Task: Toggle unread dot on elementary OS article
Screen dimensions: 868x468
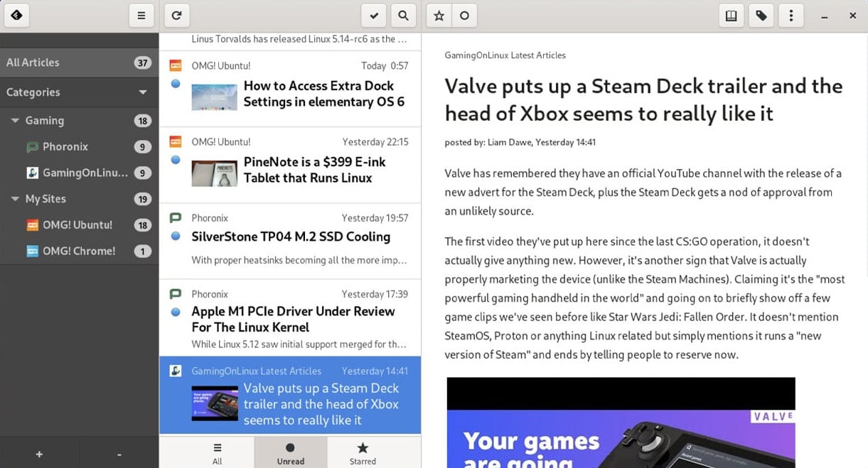Action: (176, 84)
